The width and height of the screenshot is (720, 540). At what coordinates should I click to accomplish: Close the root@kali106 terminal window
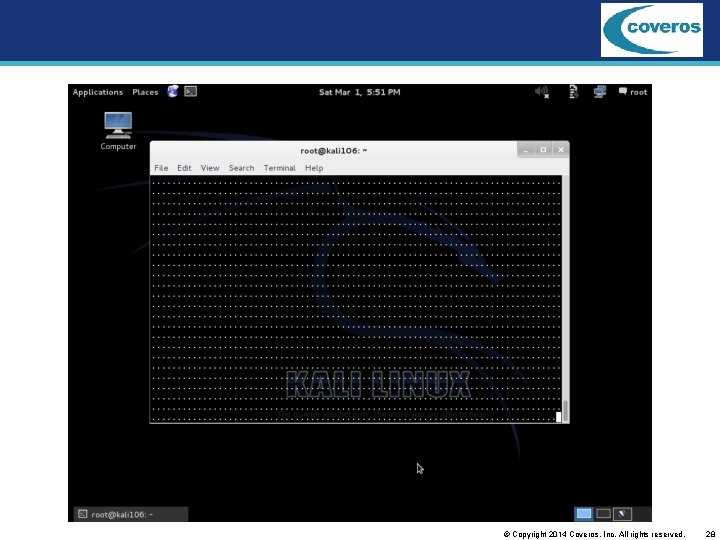click(x=561, y=150)
